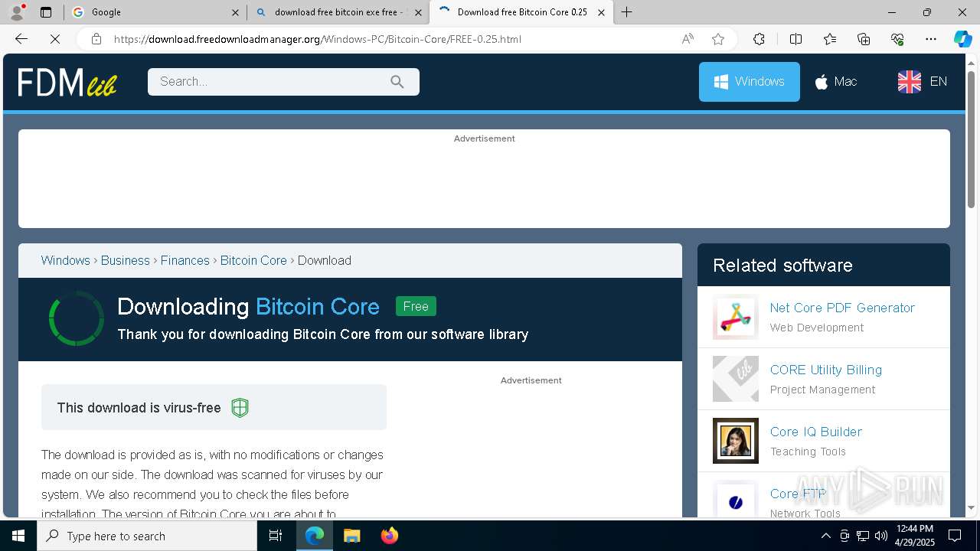Open Task View on the taskbar
This screenshot has height=551, width=980.
click(x=276, y=536)
